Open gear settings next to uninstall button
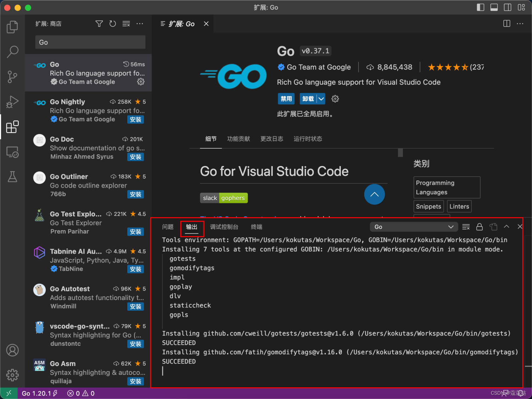532x399 pixels. [335, 99]
